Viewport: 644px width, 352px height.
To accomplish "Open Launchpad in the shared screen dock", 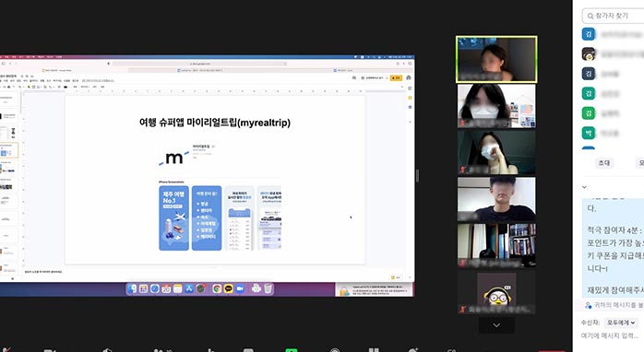I will click(x=143, y=288).
